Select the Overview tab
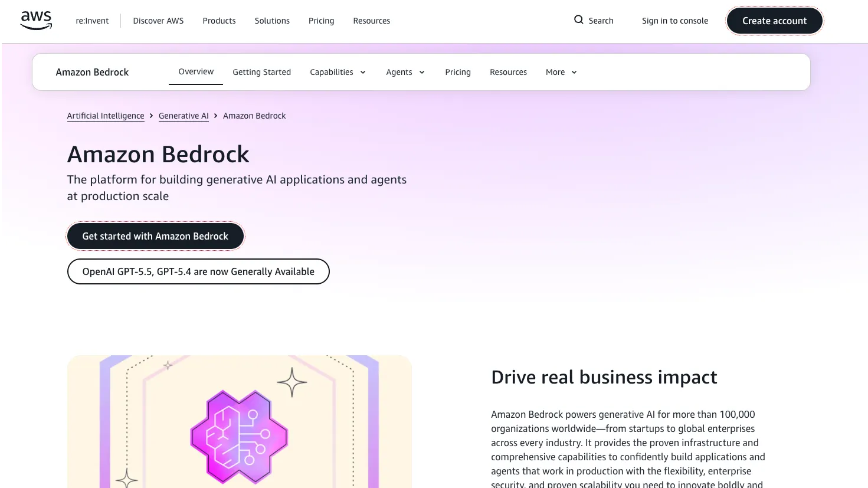Viewport: 868px width, 488px height. pos(196,71)
